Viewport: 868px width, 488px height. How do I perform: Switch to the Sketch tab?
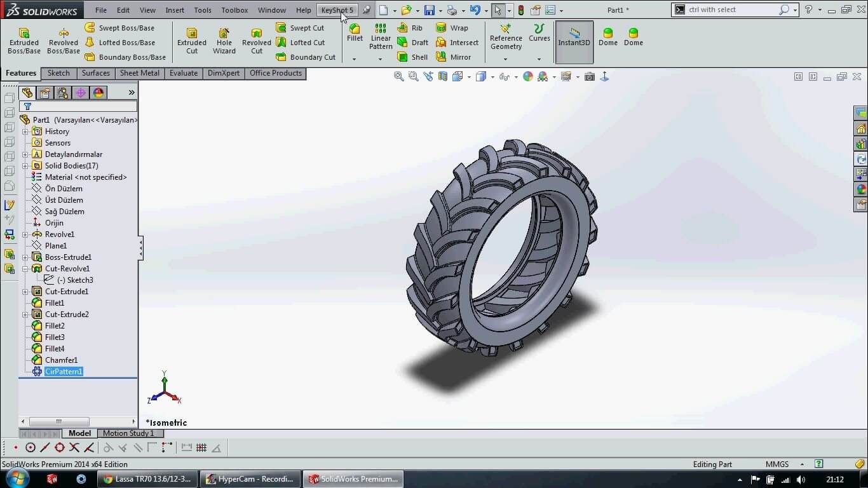(x=58, y=73)
